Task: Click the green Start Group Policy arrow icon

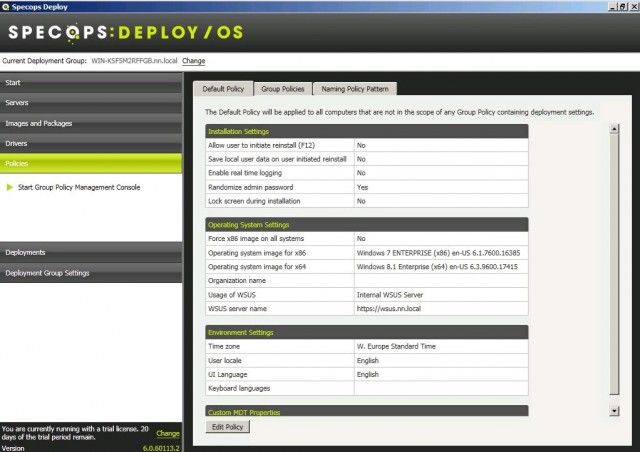Action: click(x=10, y=187)
